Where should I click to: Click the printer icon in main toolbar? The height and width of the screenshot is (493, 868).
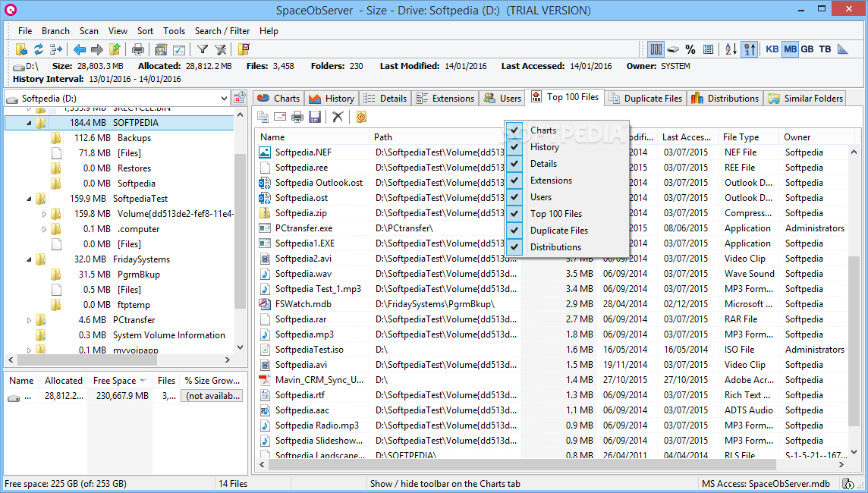138,49
